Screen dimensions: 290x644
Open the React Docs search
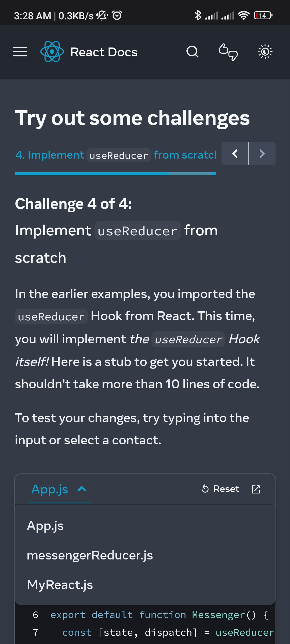(x=193, y=52)
